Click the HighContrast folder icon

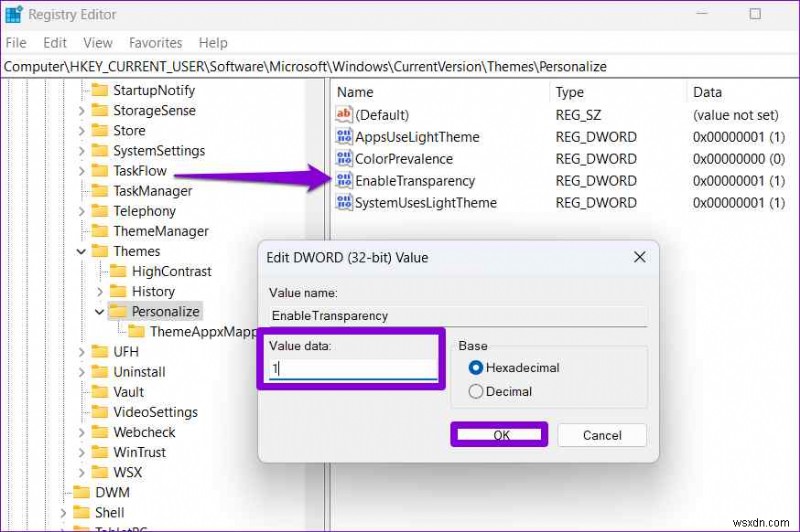pos(118,271)
